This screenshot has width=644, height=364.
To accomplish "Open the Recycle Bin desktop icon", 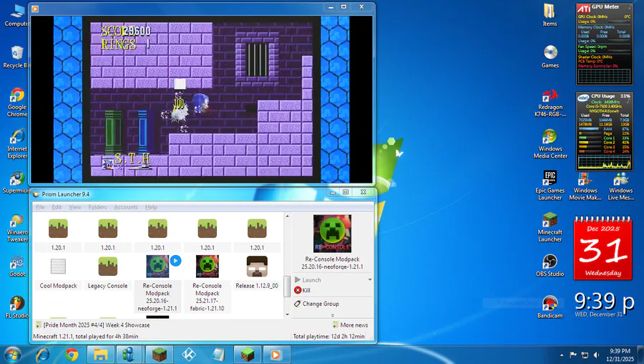I will (16, 57).
